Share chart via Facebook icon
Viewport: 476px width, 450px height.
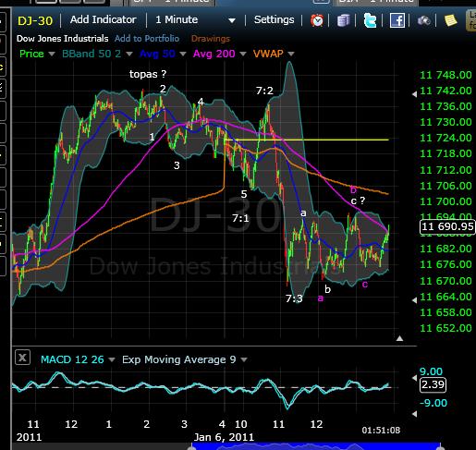[x=397, y=20]
